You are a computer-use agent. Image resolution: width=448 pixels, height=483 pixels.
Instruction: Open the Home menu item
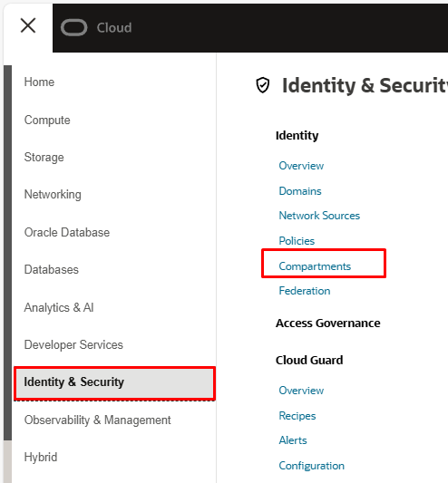coord(39,82)
